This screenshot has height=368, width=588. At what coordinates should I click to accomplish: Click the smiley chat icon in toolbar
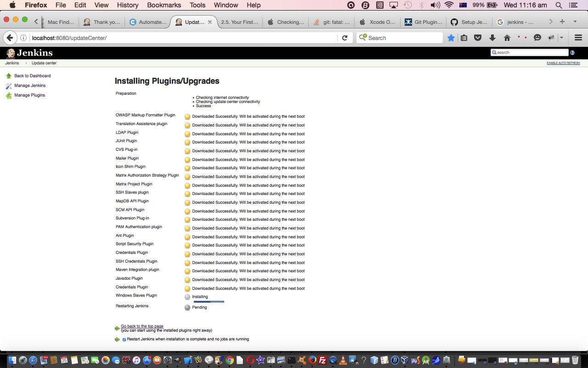pyautogui.click(x=537, y=38)
